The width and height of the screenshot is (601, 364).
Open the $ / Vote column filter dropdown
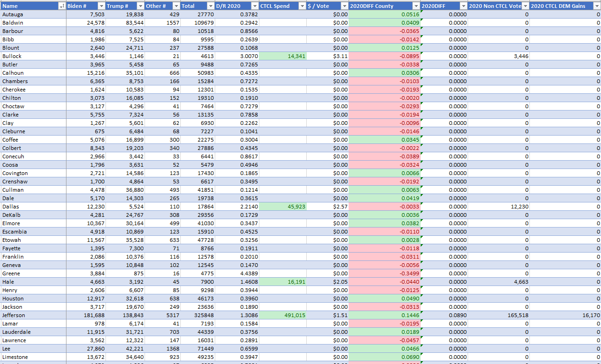pos(344,6)
